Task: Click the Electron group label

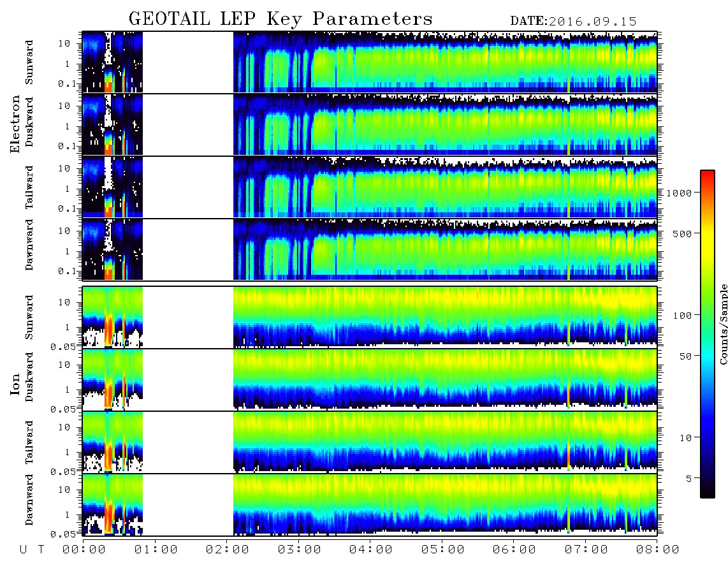Action: point(15,124)
